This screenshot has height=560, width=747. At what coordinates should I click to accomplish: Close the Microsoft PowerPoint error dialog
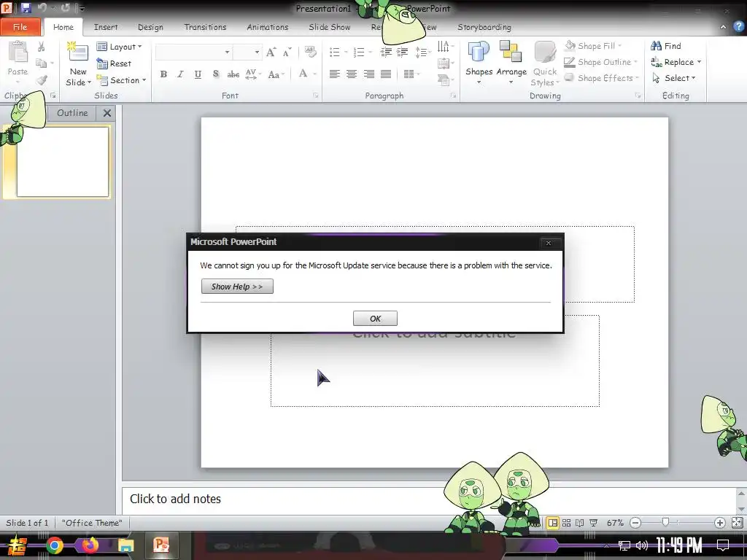tap(549, 243)
